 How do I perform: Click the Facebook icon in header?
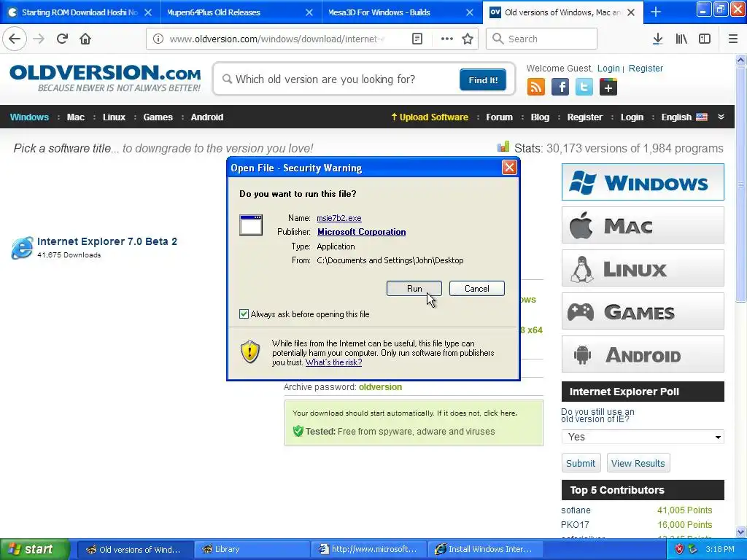click(560, 87)
